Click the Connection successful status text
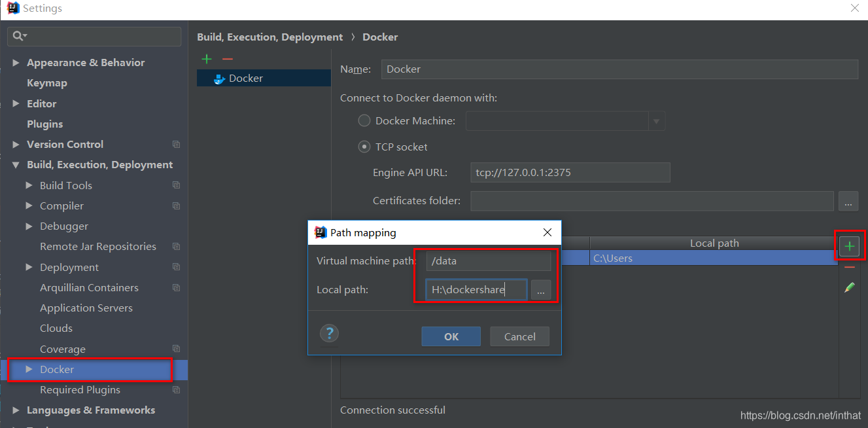The height and width of the screenshot is (428, 868). pyautogui.click(x=392, y=410)
